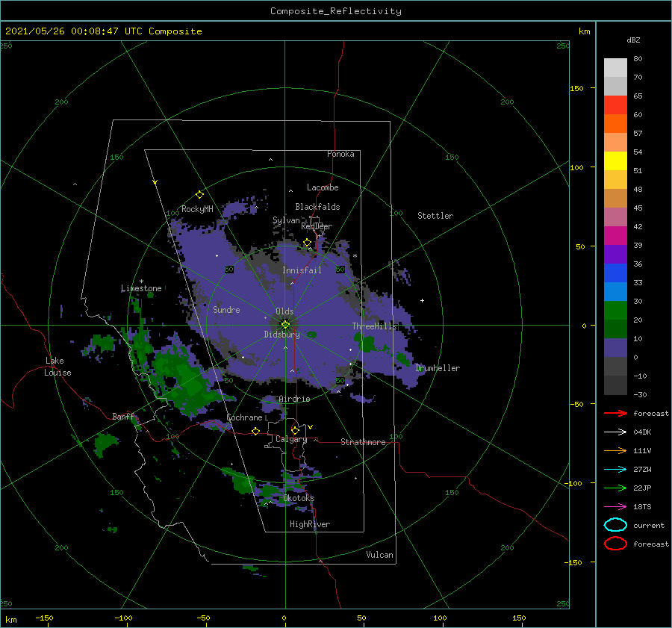The height and width of the screenshot is (628, 672).
Task: Click the Ponoka city label
Action: tap(340, 154)
